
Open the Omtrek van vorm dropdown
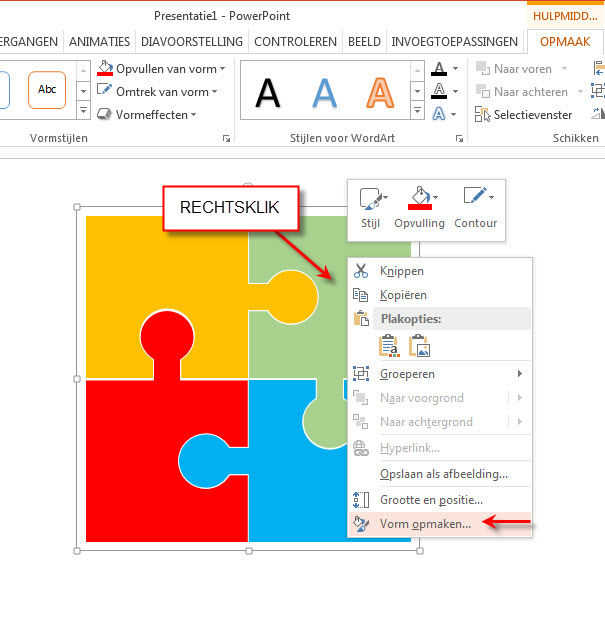point(215,92)
